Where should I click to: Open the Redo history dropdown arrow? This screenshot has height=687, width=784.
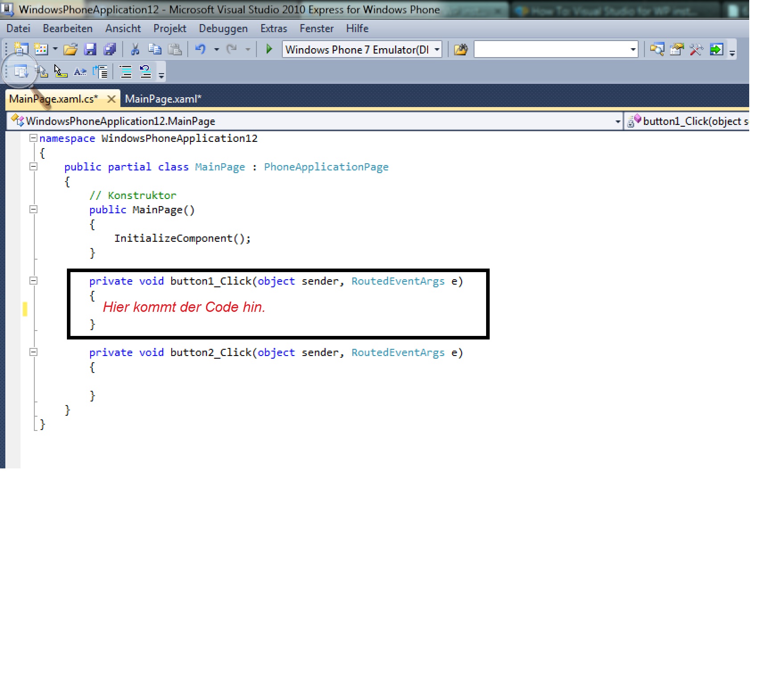click(x=248, y=49)
